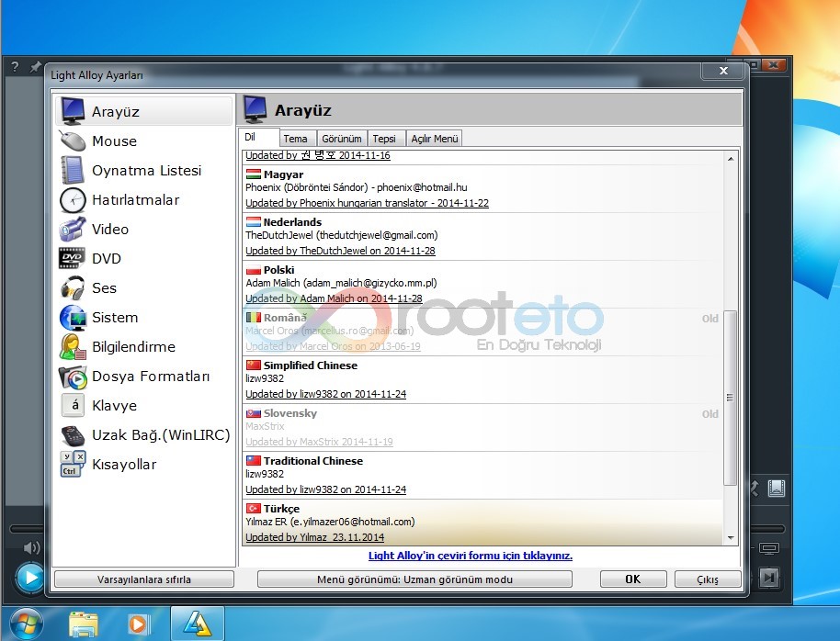Screen dimensions: 840x641
Task: Open the Sistem globe icon
Action: click(73, 317)
